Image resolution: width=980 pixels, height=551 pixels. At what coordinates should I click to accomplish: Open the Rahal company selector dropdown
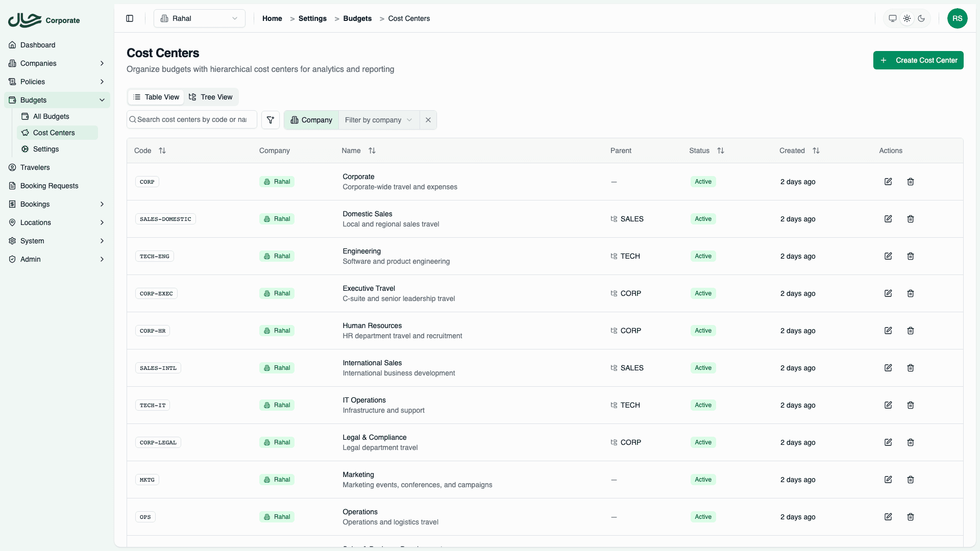200,18
